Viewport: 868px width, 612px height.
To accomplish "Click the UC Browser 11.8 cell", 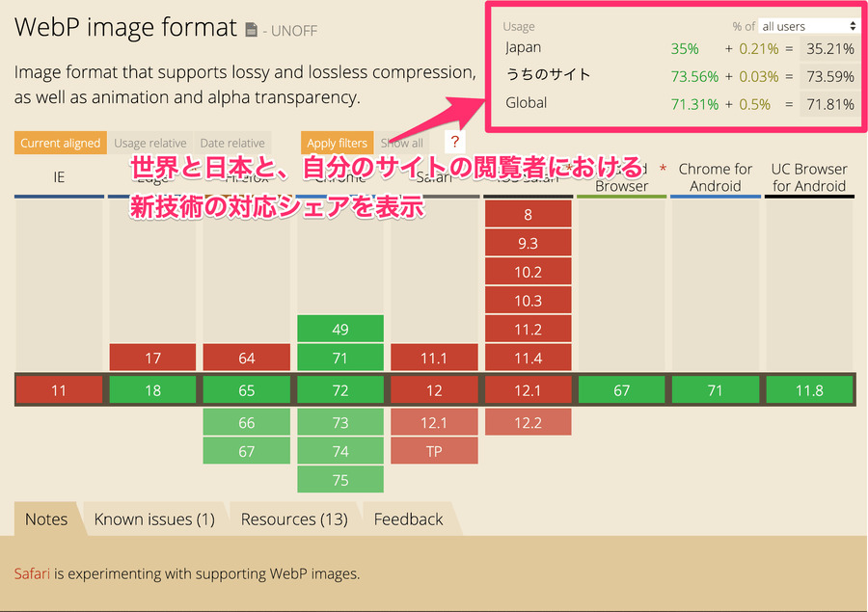I will (809, 390).
